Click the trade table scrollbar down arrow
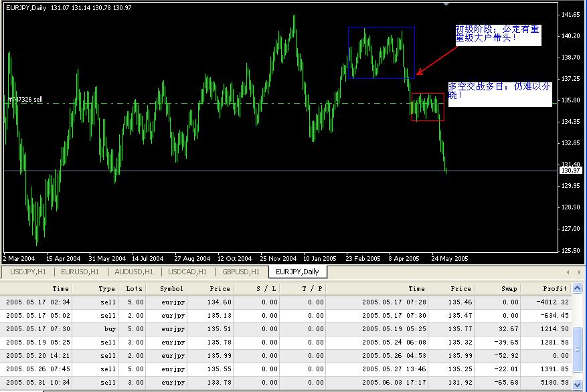587x392 pixels. (x=578, y=385)
